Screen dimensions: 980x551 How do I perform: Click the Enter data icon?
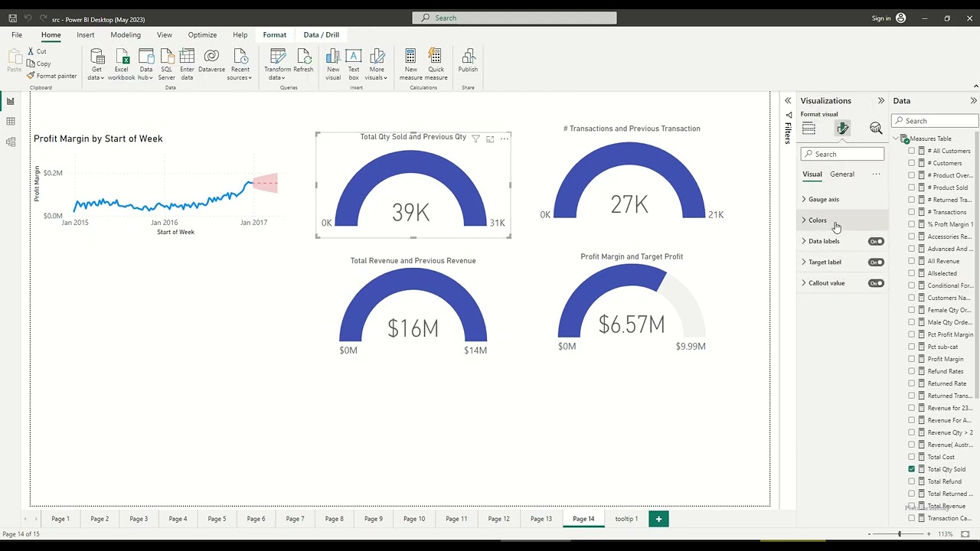(187, 64)
